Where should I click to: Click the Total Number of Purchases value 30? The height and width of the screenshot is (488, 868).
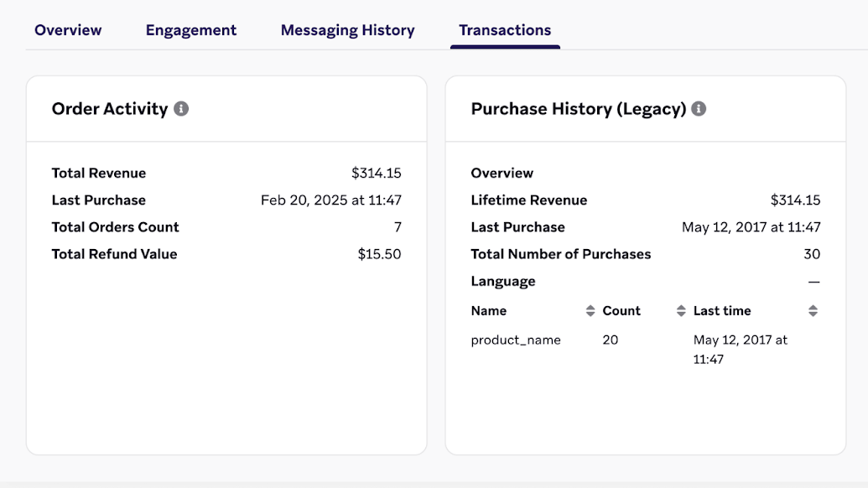pos(812,254)
